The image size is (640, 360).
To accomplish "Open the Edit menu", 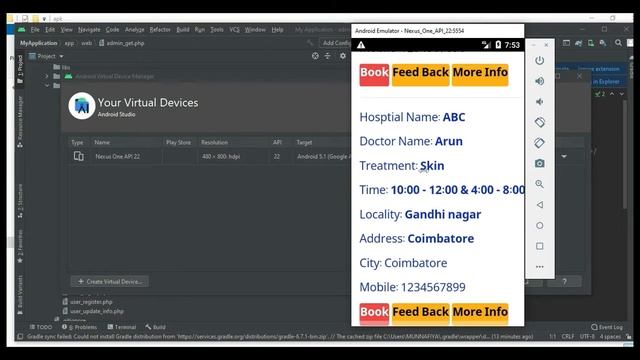I will (x=50, y=30).
